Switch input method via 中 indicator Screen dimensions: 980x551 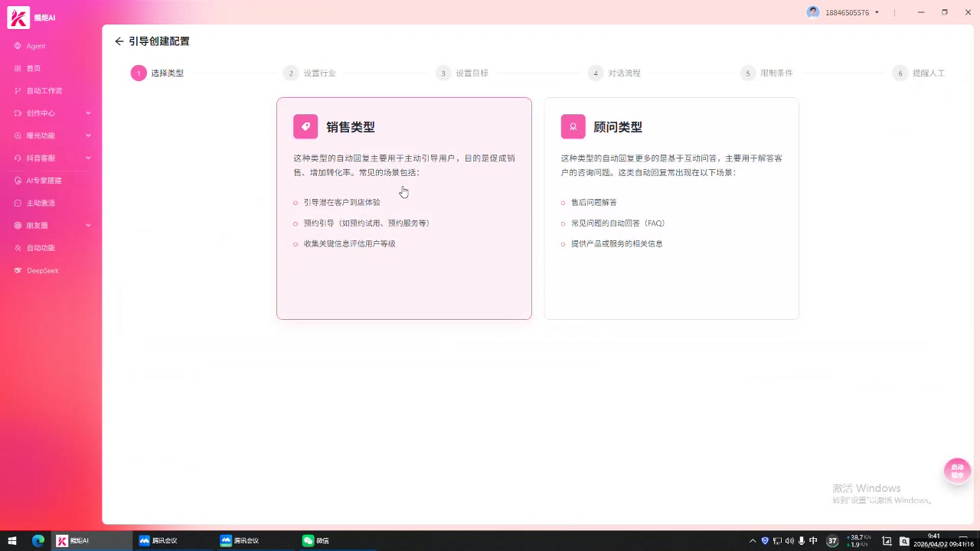tap(813, 540)
